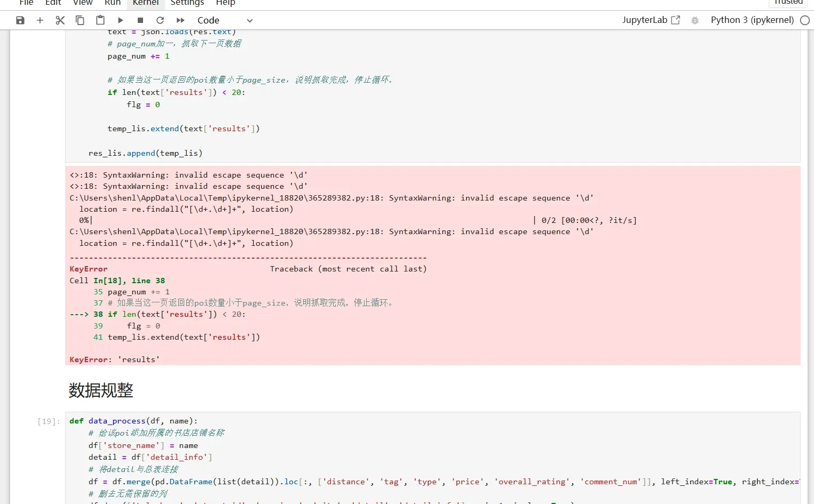
Task: Open the Run menu
Action: tap(113, 3)
